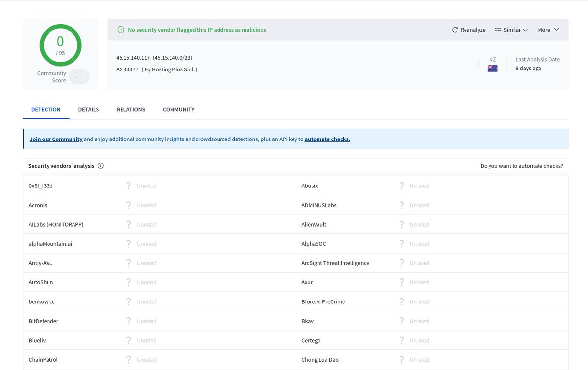This screenshot has height=370, width=588.
Task: Click the question mark icon for 0xSI_f33d
Action: pyautogui.click(x=129, y=185)
